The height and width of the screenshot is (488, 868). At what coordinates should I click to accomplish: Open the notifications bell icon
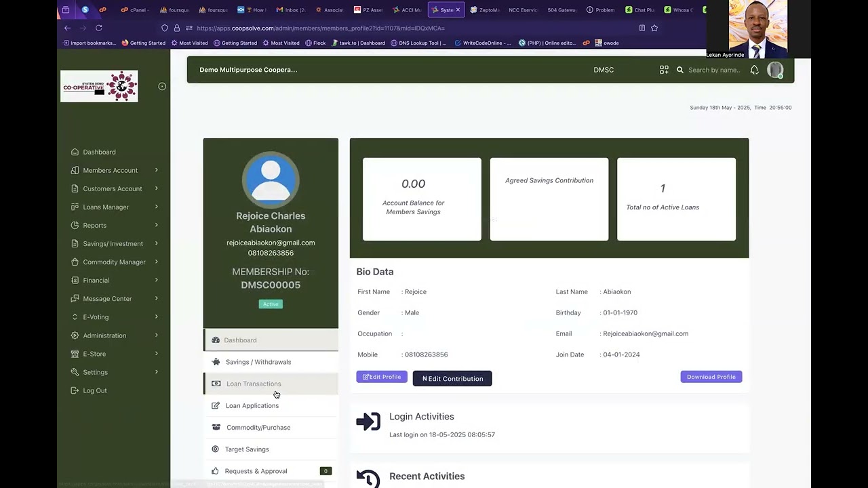754,70
